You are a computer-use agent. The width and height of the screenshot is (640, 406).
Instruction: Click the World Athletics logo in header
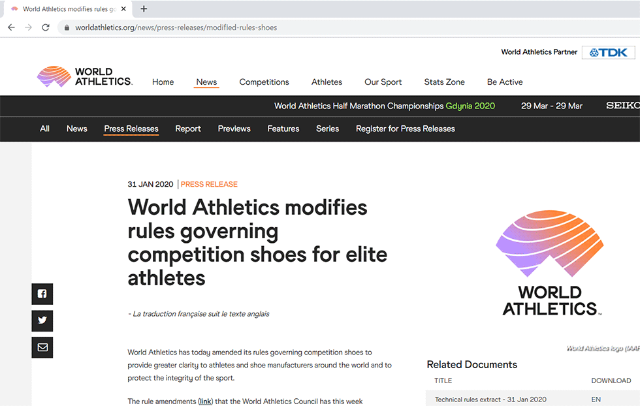click(x=84, y=76)
